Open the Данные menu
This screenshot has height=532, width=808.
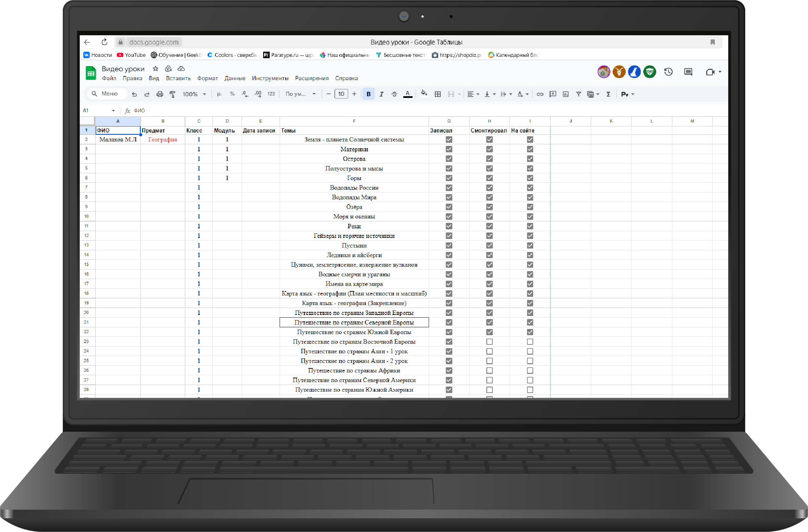235,78
